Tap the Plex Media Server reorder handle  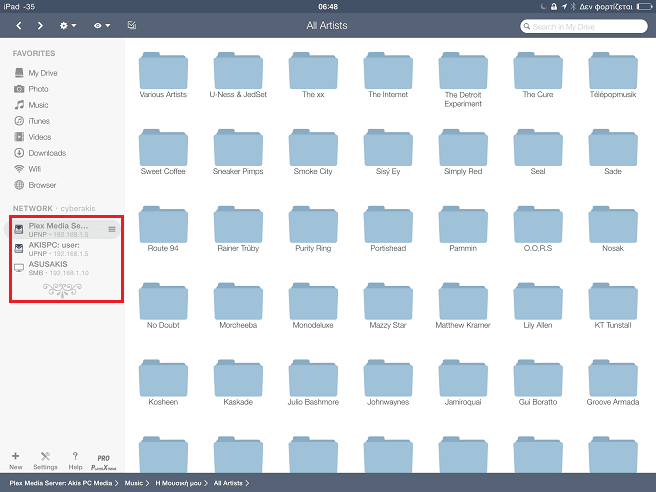tap(112, 230)
